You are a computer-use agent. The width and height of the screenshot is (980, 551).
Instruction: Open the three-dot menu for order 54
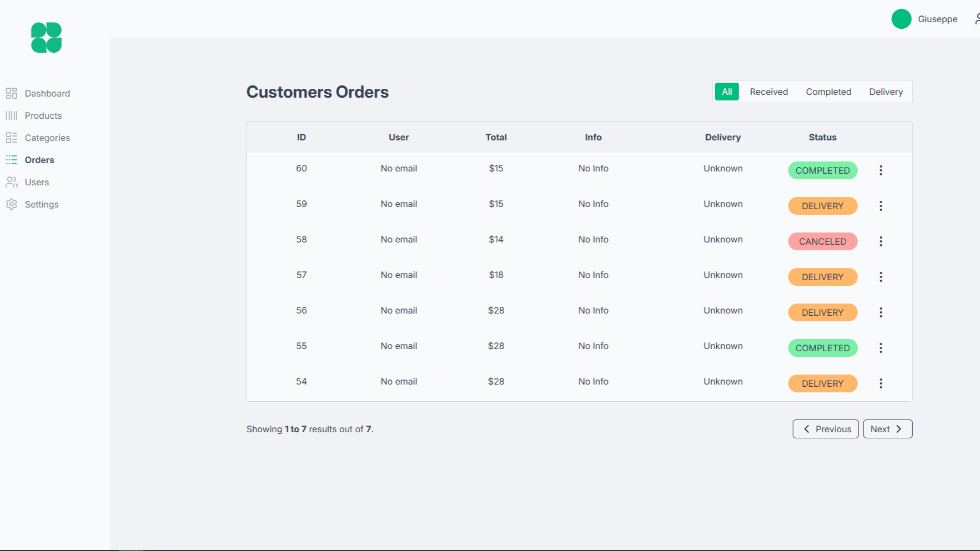(x=881, y=383)
